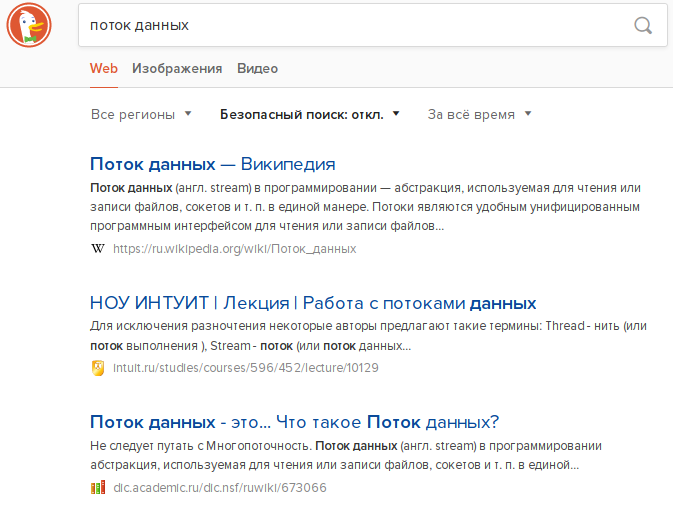
Task: Click the DuckDuckGo duck logo
Action: click(x=29, y=25)
